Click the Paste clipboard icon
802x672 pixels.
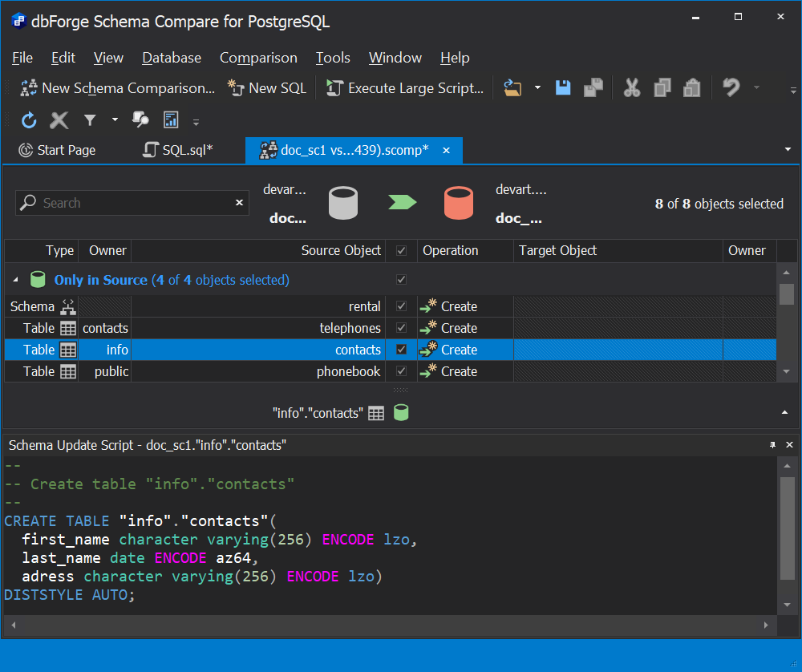(x=692, y=88)
